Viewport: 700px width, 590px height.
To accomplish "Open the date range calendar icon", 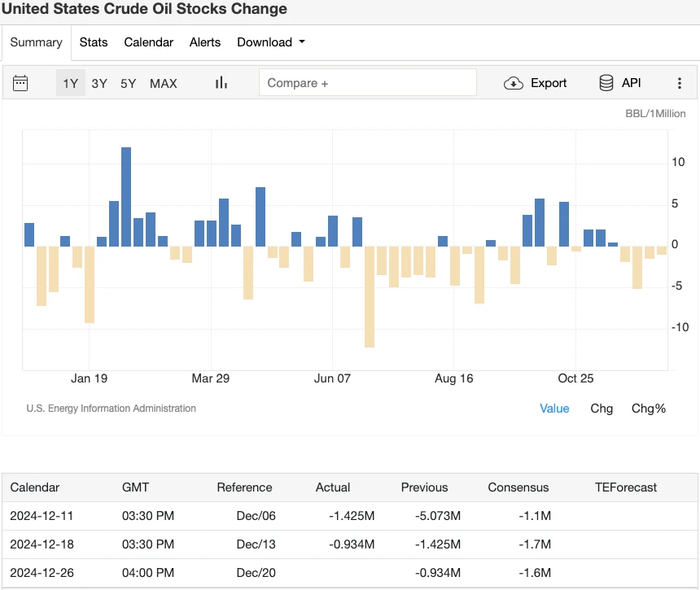I will coord(20,83).
